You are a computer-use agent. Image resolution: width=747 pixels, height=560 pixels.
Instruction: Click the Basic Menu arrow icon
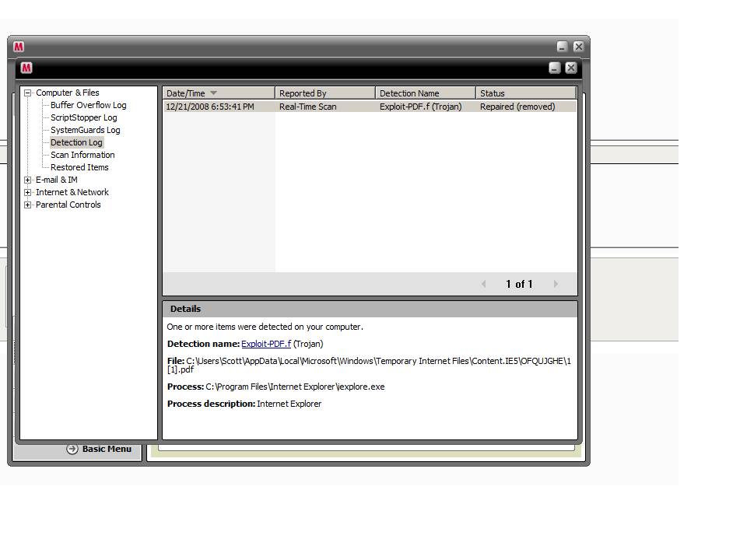pyautogui.click(x=72, y=449)
